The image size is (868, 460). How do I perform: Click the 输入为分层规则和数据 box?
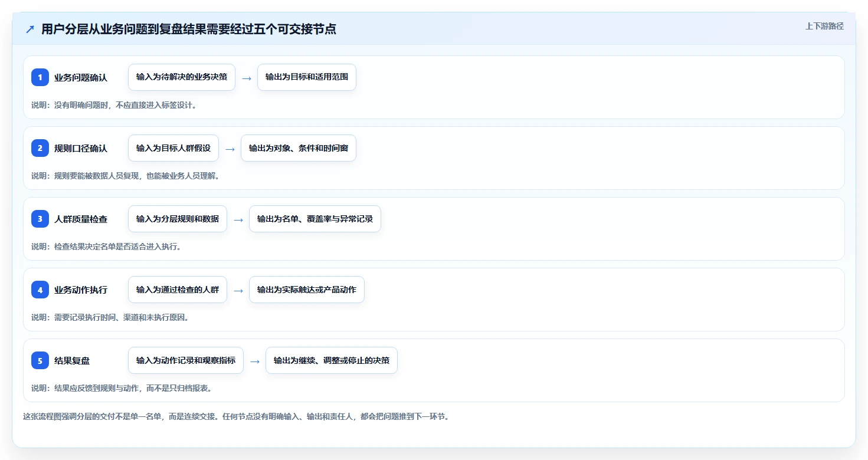click(178, 219)
